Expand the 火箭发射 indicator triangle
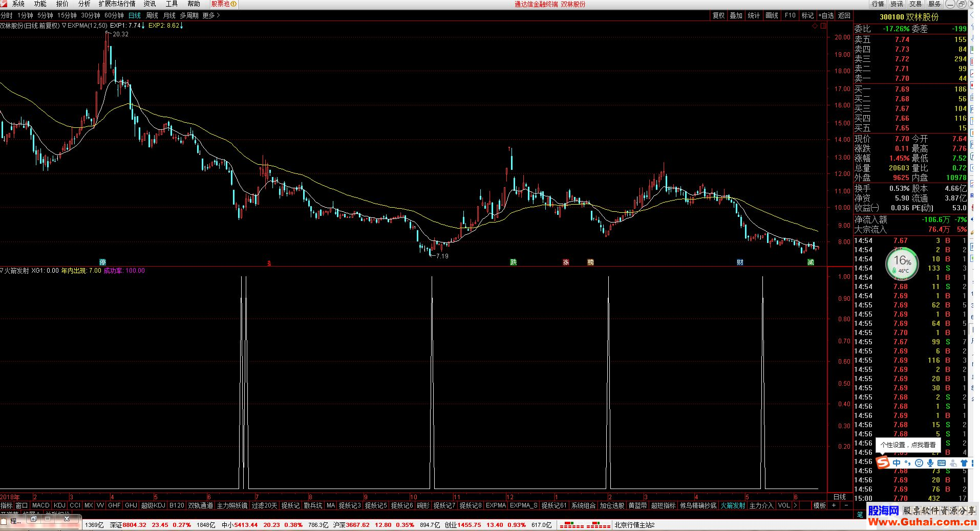 [2, 271]
